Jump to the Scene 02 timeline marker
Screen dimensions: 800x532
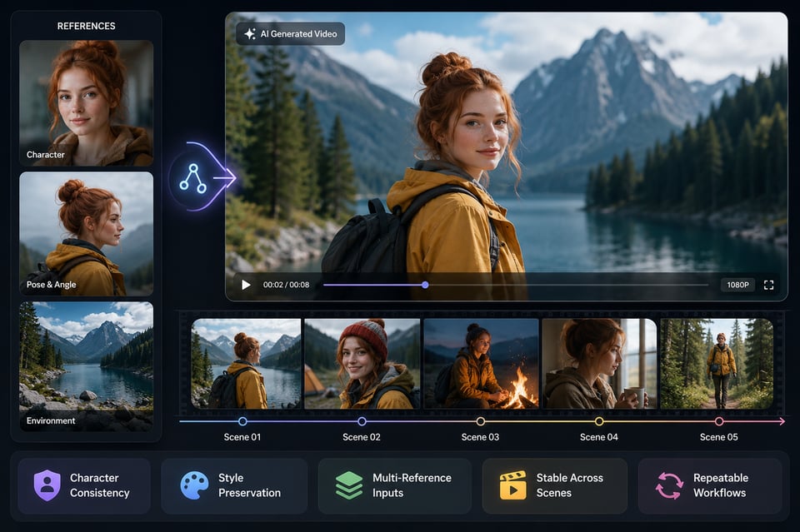pos(362,421)
